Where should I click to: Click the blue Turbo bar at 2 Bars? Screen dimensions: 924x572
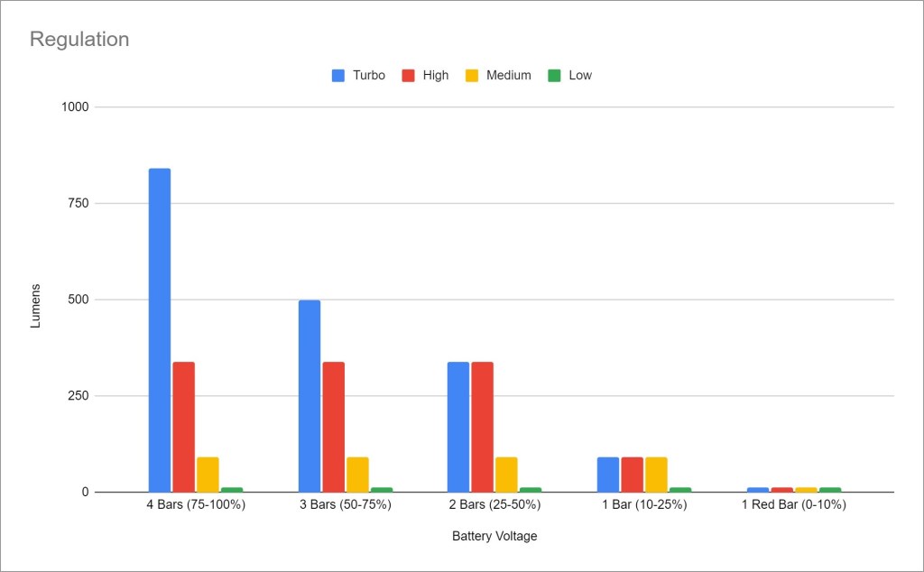coord(458,427)
